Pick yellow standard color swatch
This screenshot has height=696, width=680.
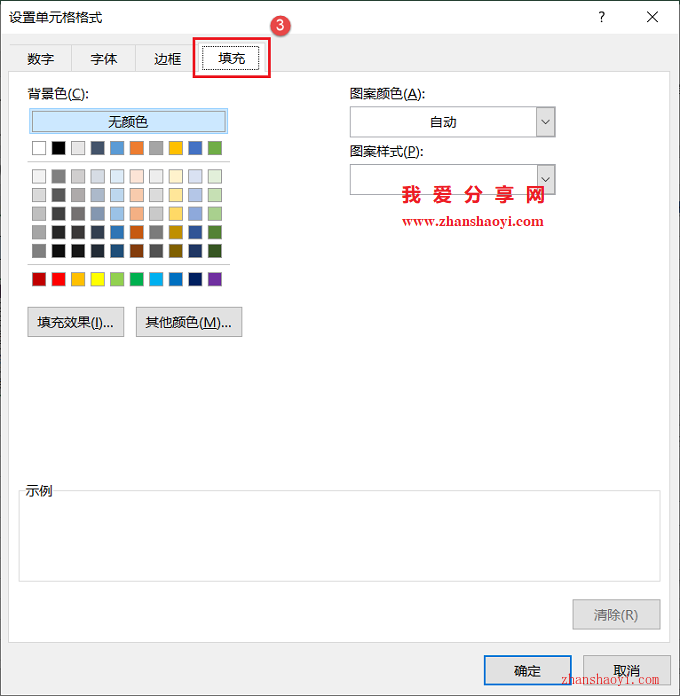98,279
